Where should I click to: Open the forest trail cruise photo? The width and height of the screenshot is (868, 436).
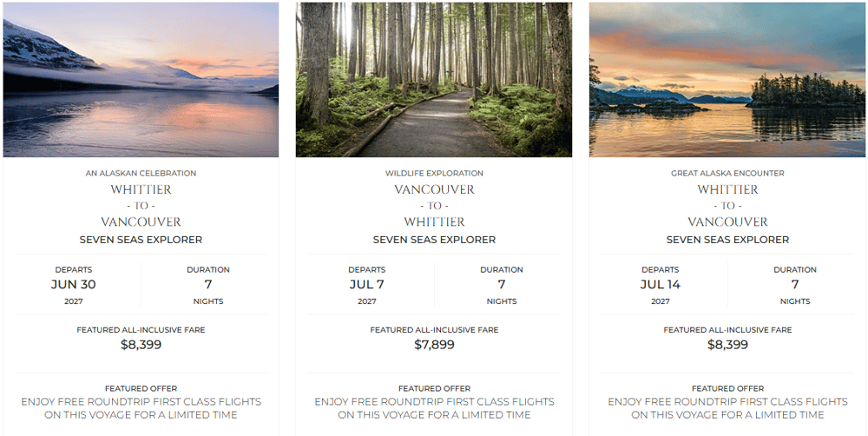click(434, 80)
